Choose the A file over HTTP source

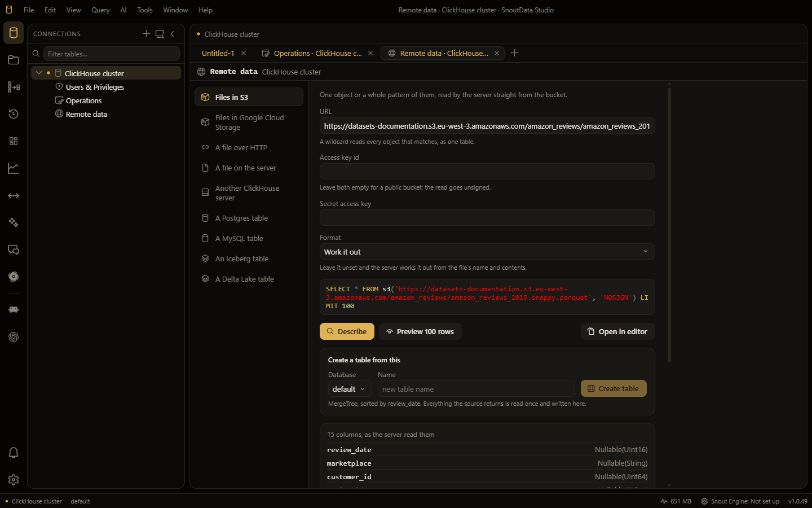[249, 147]
